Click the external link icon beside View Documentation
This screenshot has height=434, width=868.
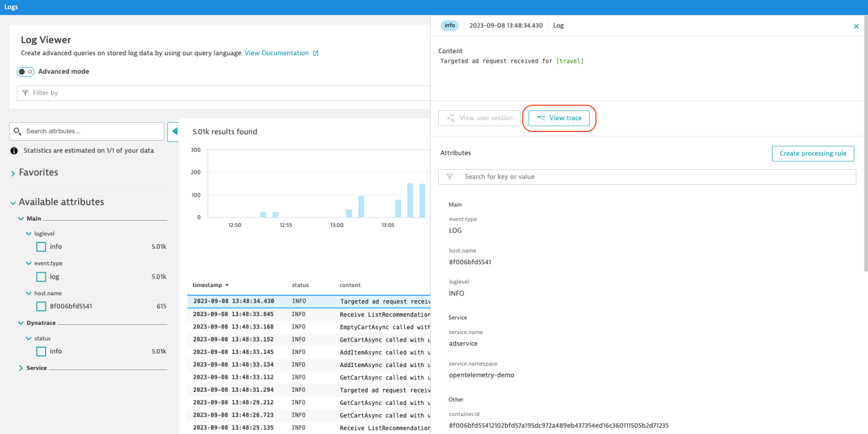[316, 53]
